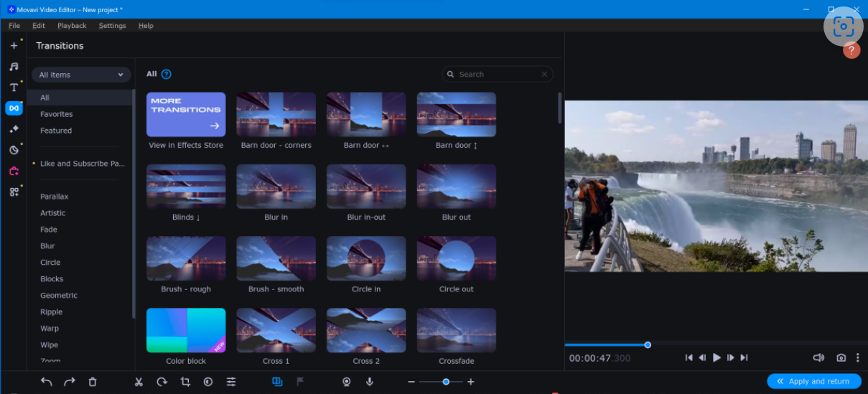Expand the All items dropdown
The height and width of the screenshot is (394, 868).
81,75
